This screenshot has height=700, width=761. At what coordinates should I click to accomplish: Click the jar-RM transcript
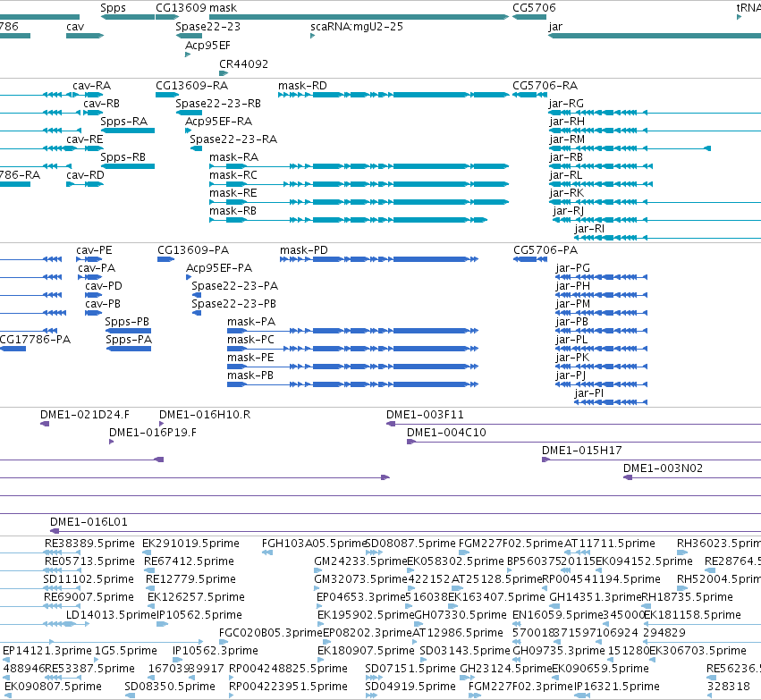630,148
